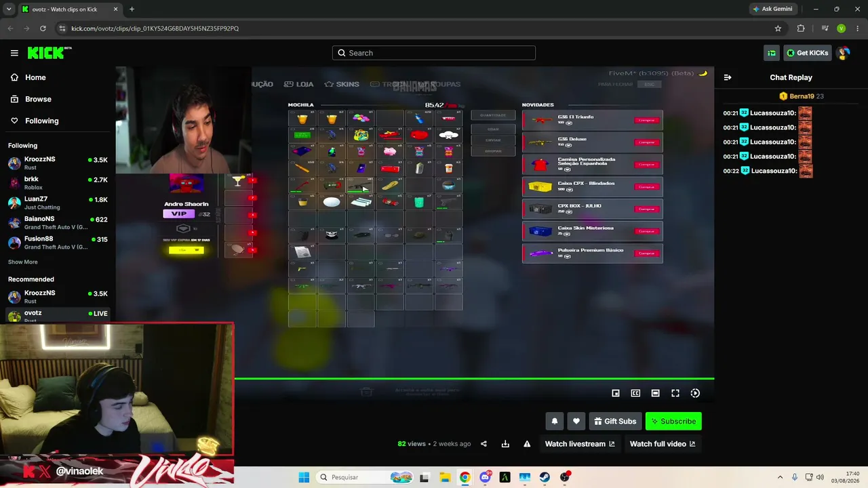Image resolution: width=868 pixels, height=488 pixels.
Task: Click the Windows taskbar search box
Action: tap(364, 477)
